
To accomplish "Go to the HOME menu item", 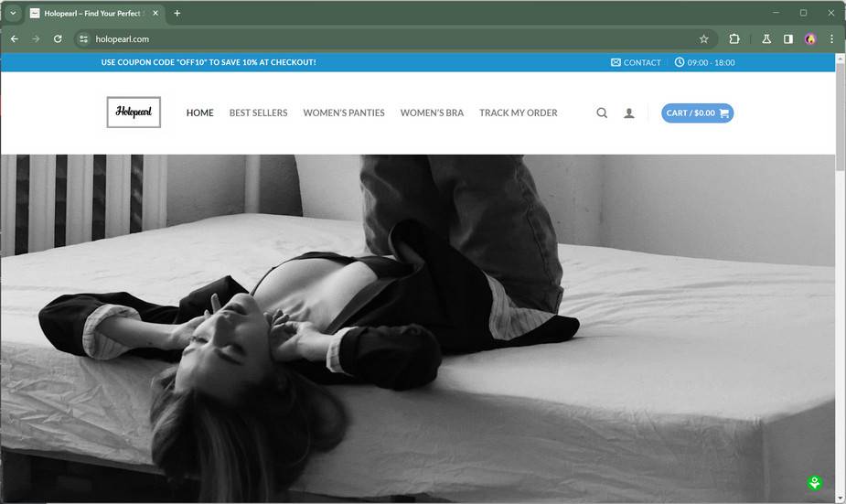I will point(199,113).
